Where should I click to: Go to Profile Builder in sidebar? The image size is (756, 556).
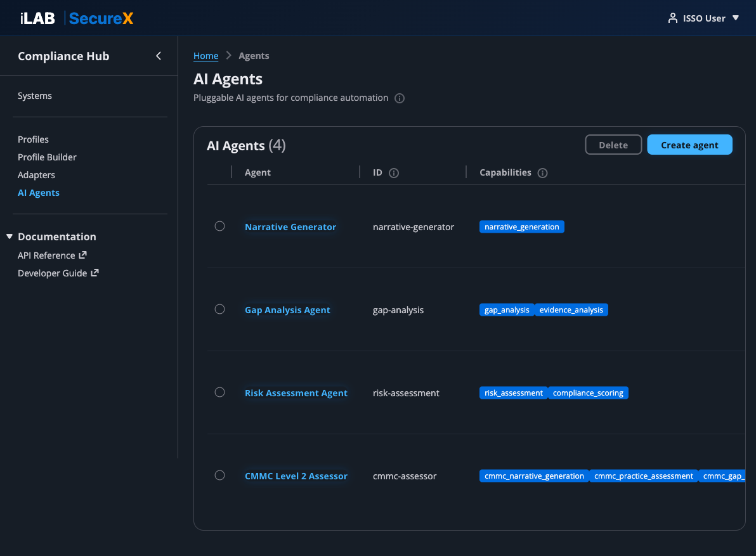47,157
